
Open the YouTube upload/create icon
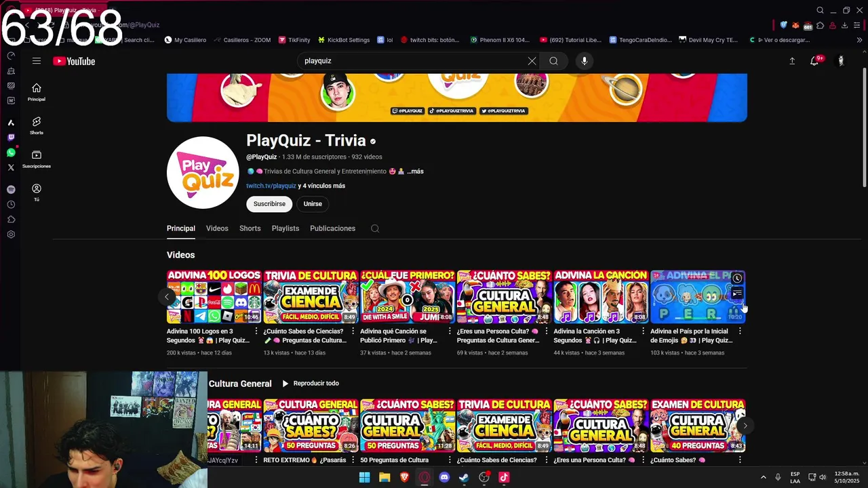pyautogui.click(x=792, y=61)
